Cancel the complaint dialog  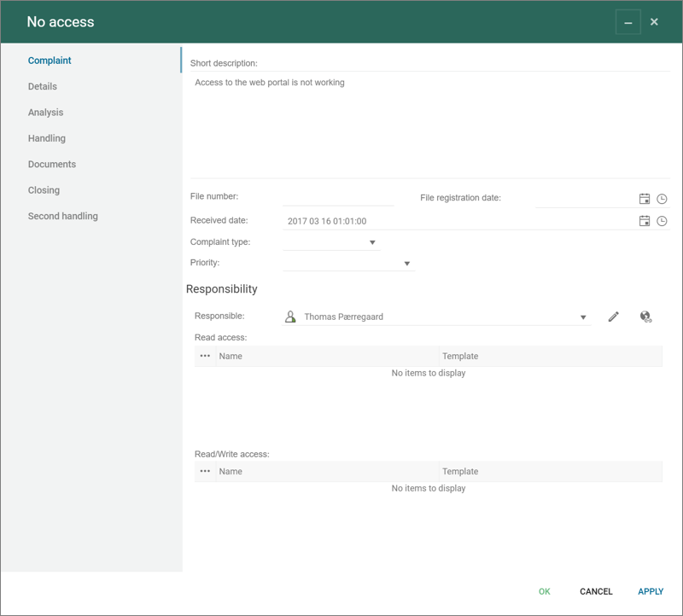click(596, 591)
